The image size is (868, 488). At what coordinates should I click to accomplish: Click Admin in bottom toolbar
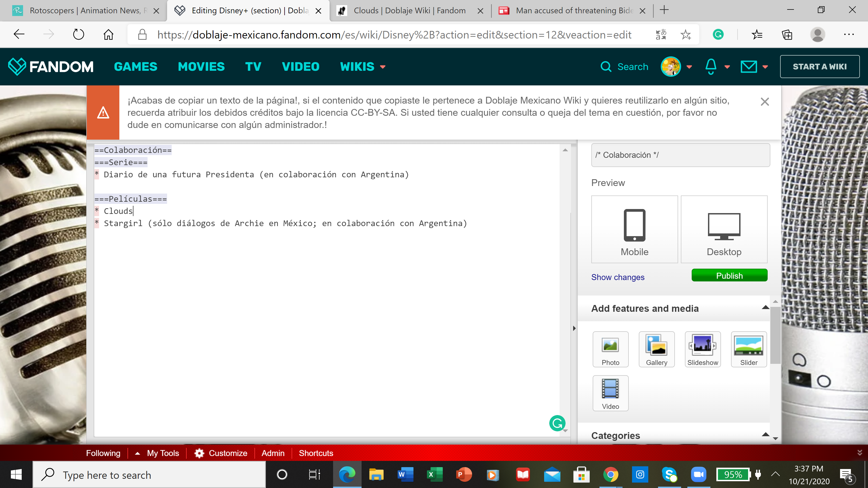pos(273,453)
